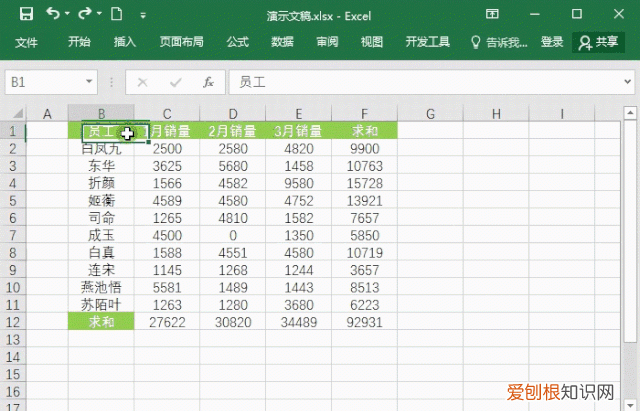The height and width of the screenshot is (411, 640).
Task: Click cell with value 0 in row 7
Action: 233,235
